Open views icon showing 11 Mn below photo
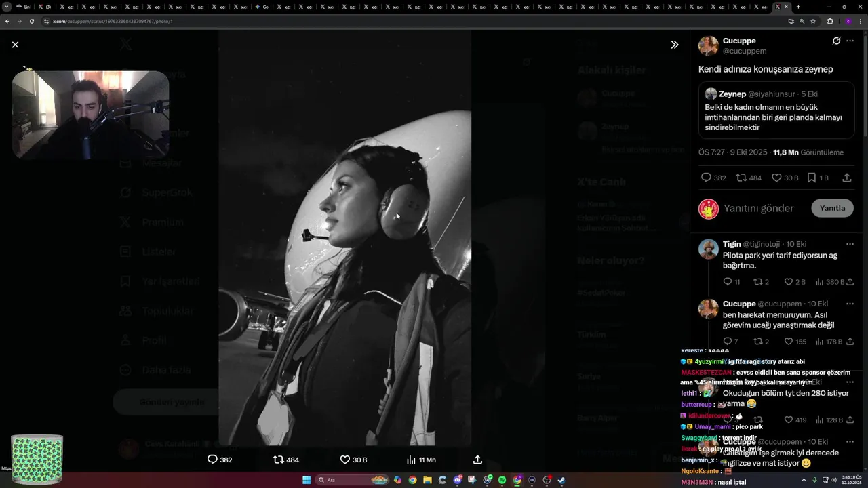This screenshot has width=868, height=488. click(420, 460)
